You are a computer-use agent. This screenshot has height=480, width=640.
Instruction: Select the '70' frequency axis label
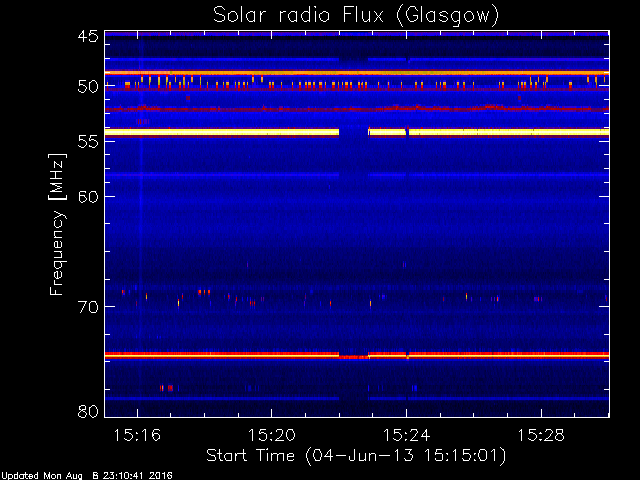click(89, 307)
